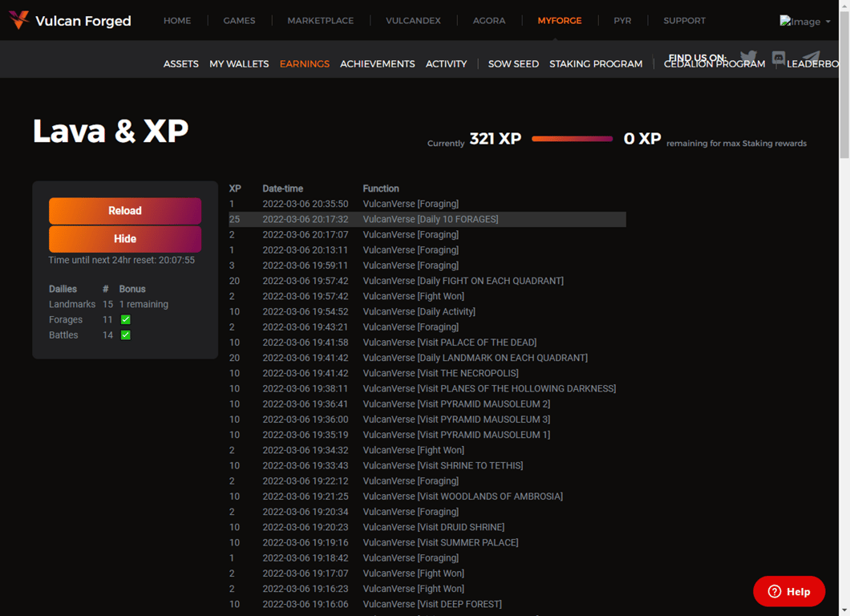Click the Reload button
The width and height of the screenshot is (850, 616).
click(125, 211)
